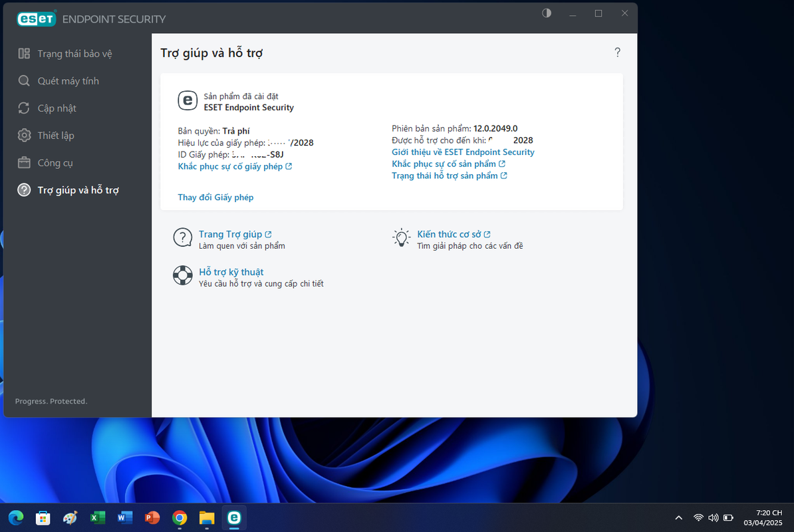Image resolution: width=794 pixels, height=532 pixels.
Task: Open Khắc phục sự cố giấy phép link
Action: pyautogui.click(x=235, y=166)
